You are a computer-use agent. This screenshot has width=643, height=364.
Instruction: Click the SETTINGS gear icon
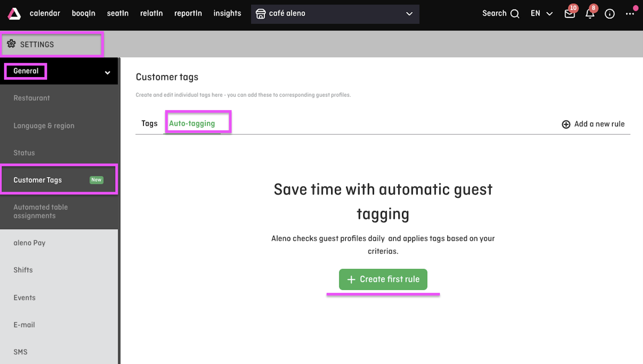12,44
